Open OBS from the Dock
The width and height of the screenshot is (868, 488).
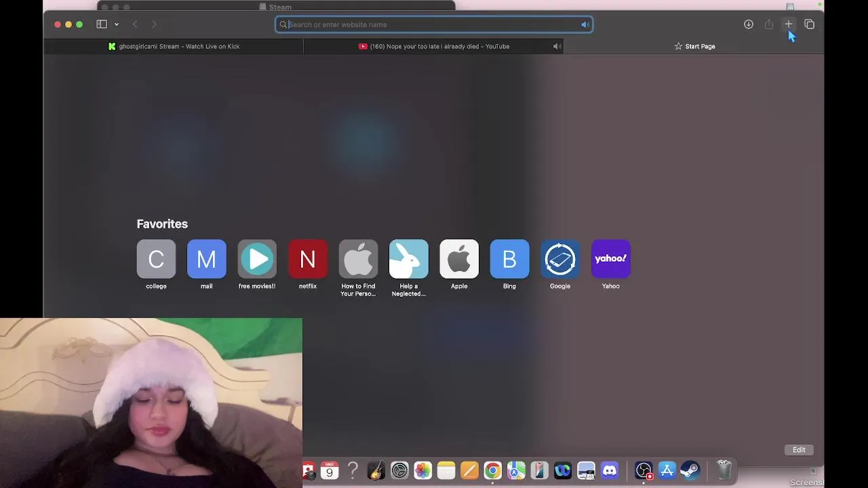click(x=644, y=470)
